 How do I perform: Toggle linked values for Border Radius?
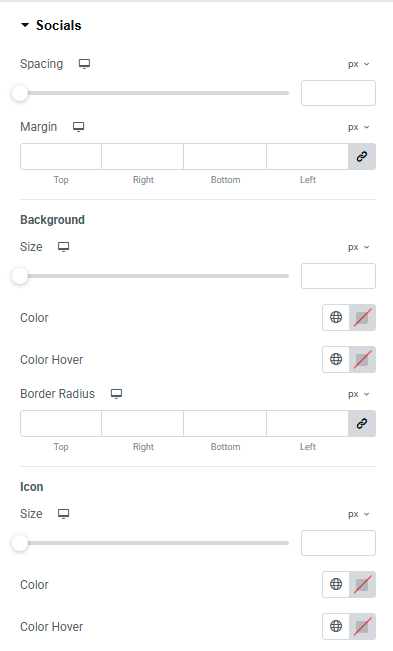362,423
